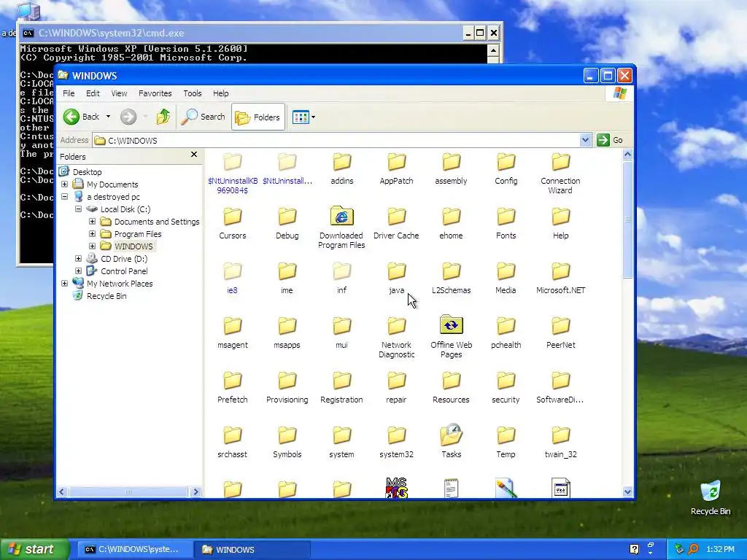Select the java folder
The height and width of the screenshot is (560, 747).
tap(396, 278)
